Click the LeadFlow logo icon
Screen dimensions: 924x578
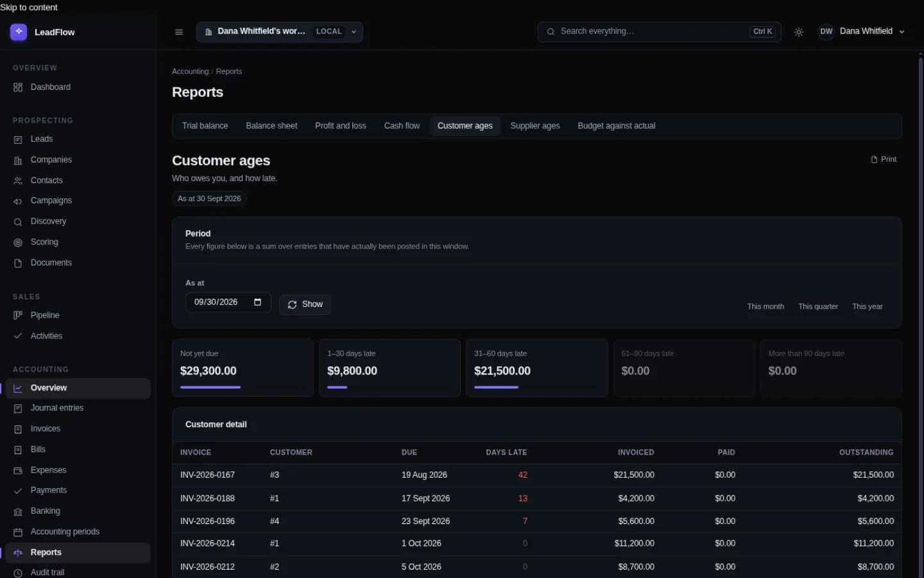click(19, 31)
